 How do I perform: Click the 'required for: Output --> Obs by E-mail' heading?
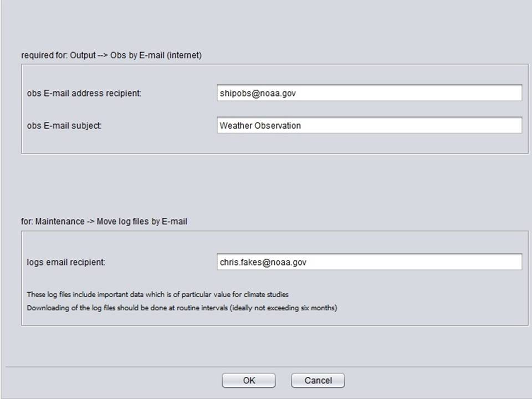[x=111, y=55]
